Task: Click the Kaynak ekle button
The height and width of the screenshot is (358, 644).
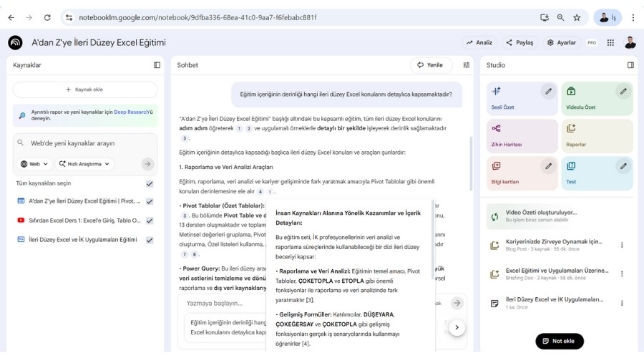Action: tap(85, 89)
